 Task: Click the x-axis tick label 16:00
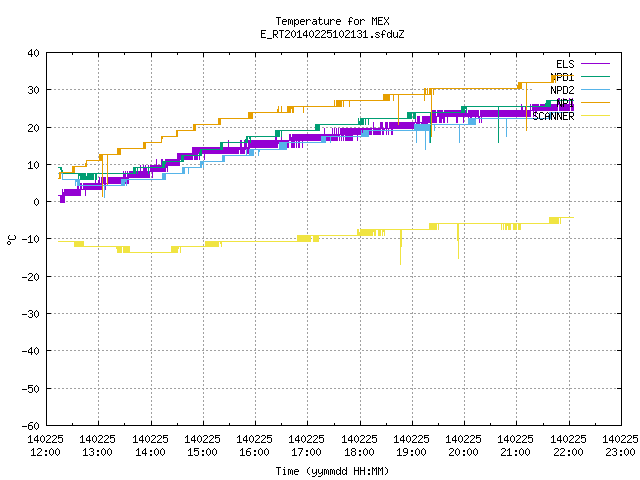click(x=254, y=452)
